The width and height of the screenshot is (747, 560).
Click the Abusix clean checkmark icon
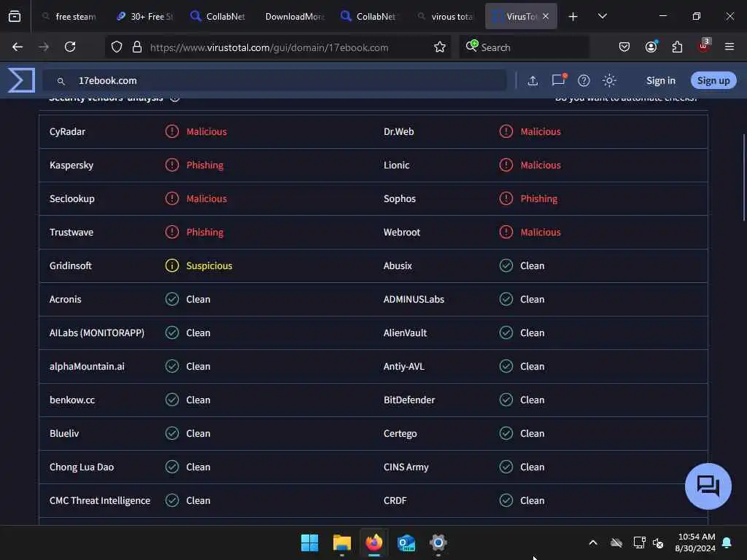[x=506, y=265]
